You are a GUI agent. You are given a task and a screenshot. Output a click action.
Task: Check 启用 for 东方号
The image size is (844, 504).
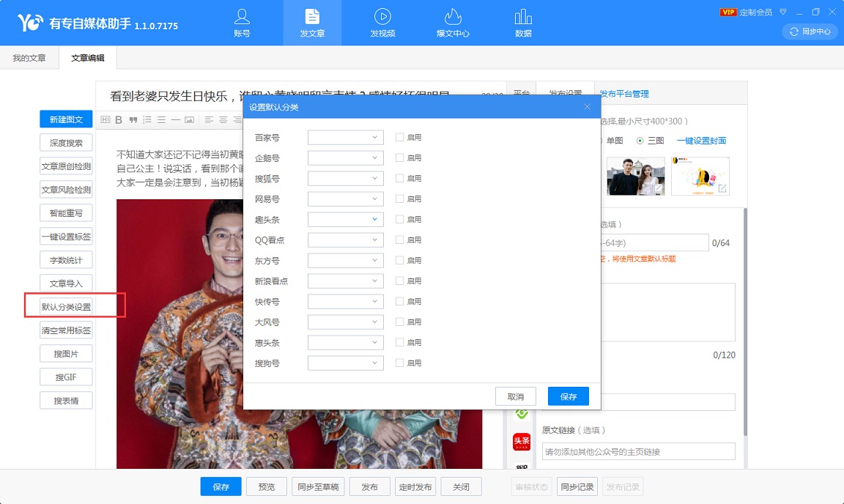coord(399,260)
